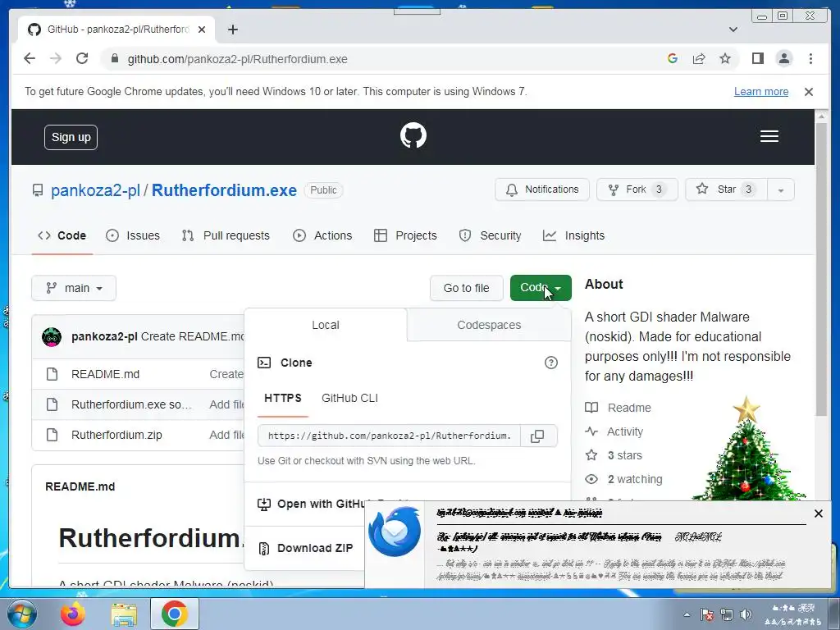Select the Security tab

491,235
